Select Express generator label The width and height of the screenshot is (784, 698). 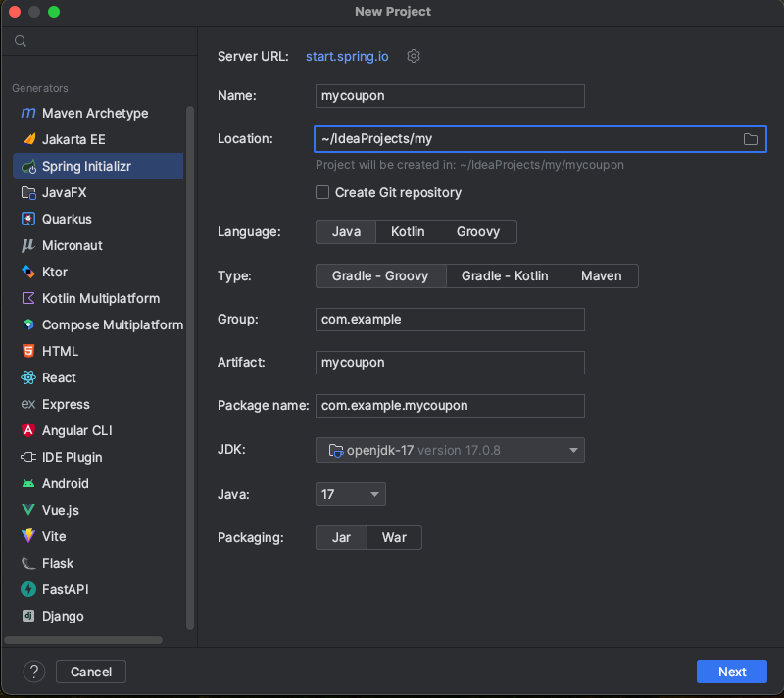tap(66, 404)
